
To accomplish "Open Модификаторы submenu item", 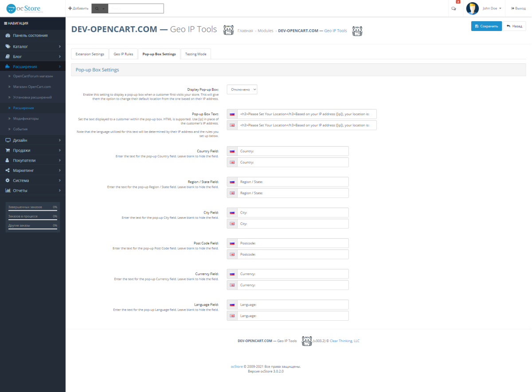I will (x=33, y=118).
